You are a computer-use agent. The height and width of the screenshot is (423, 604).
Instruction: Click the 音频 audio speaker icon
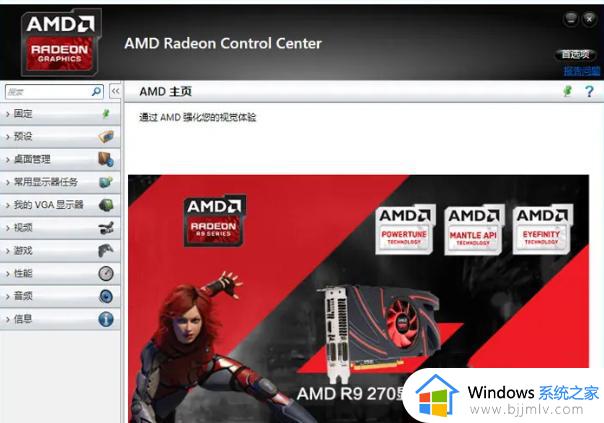pos(106,296)
